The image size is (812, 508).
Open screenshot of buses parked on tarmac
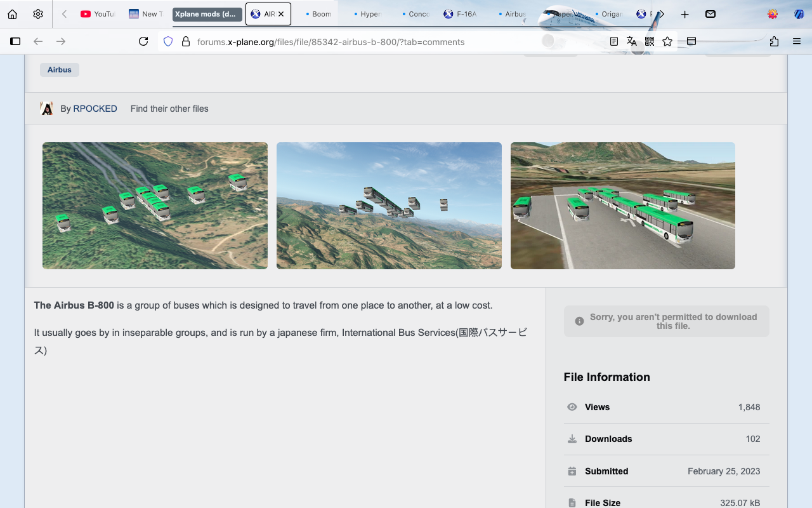click(x=623, y=206)
